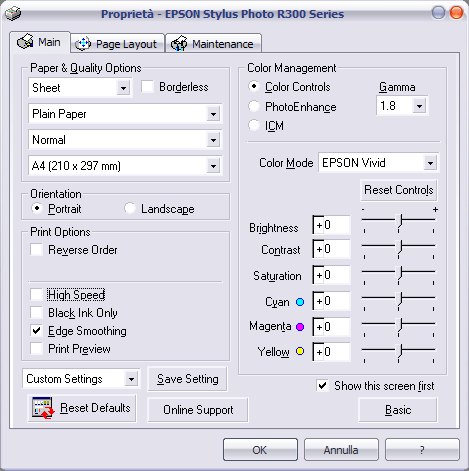Select the PhotoEnhance option

254,107
